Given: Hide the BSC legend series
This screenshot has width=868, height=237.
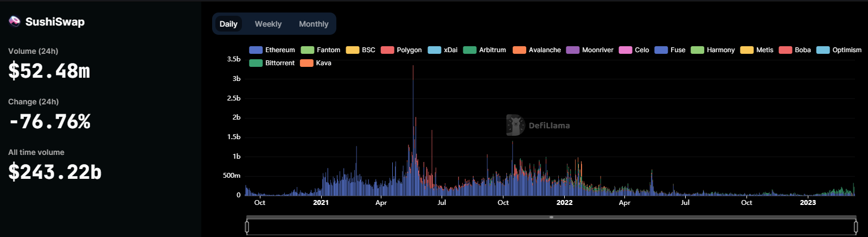Looking at the screenshot, I should pos(361,50).
